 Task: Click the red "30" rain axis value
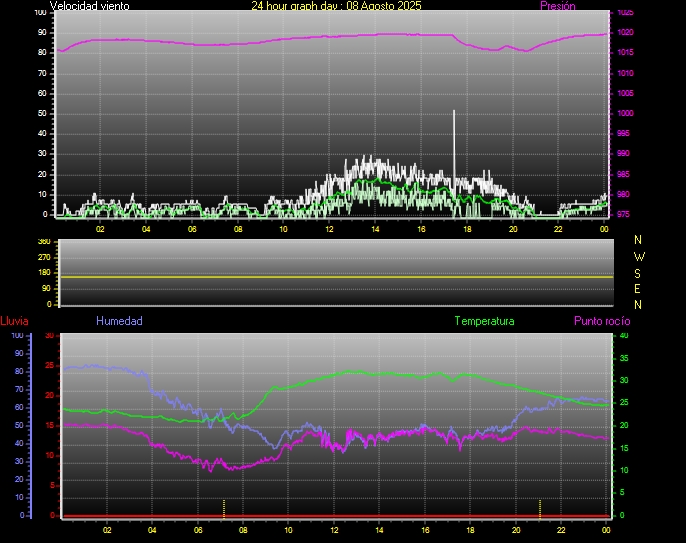pos(50,336)
